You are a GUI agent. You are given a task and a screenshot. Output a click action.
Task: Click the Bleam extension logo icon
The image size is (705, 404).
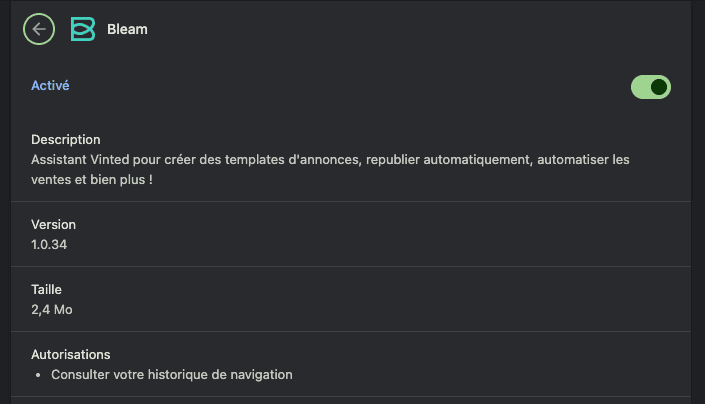tap(82, 29)
